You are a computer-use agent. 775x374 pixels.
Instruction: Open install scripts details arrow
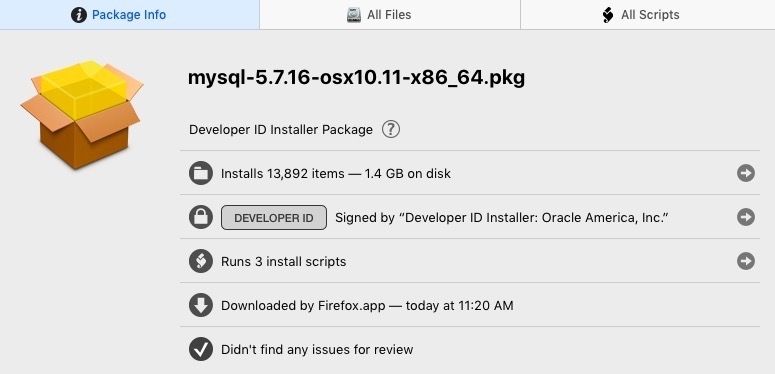click(x=746, y=261)
